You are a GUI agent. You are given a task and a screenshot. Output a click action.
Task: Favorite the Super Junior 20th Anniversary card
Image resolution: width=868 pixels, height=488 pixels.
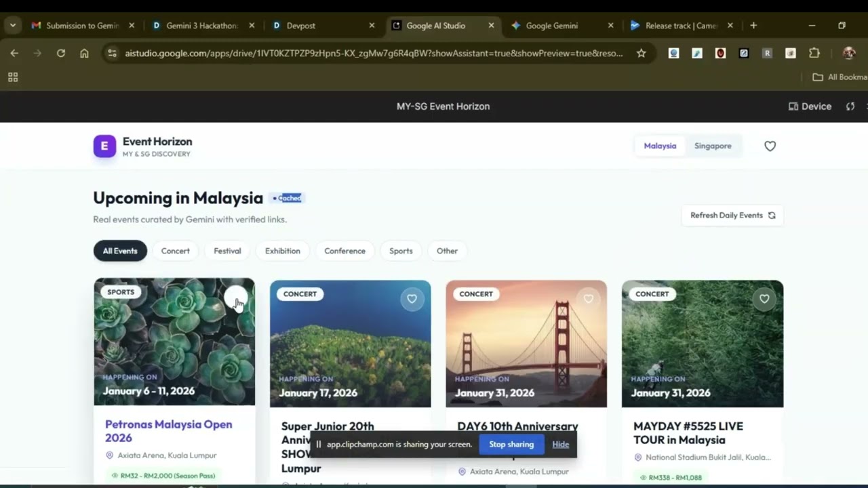tap(412, 299)
